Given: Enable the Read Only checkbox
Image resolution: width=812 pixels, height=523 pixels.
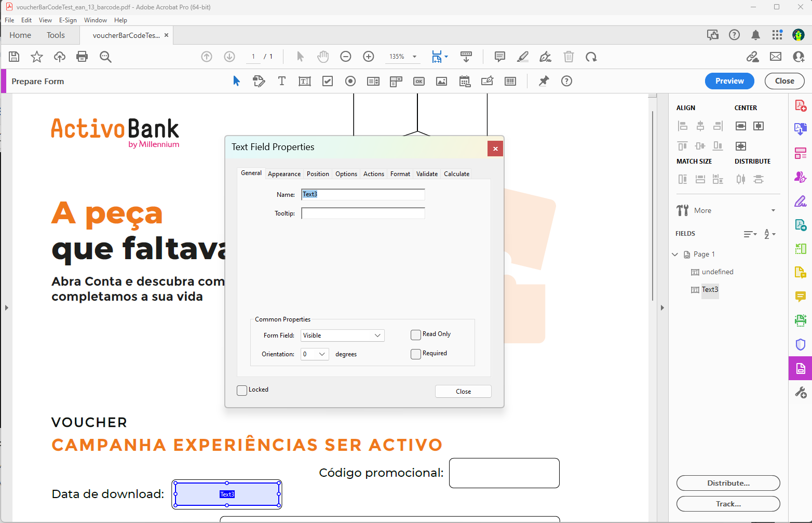Looking at the screenshot, I should click(416, 335).
